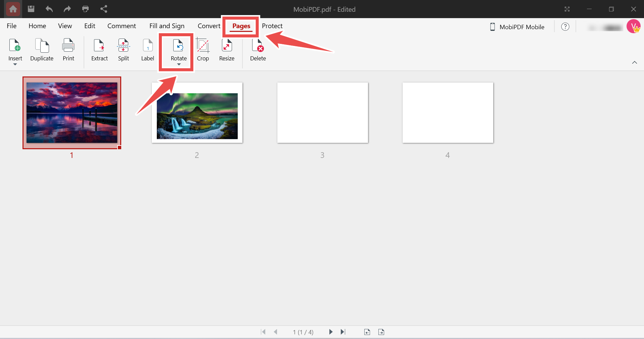
Task: Select page 1 sunset lake thumbnail
Action: 72,113
